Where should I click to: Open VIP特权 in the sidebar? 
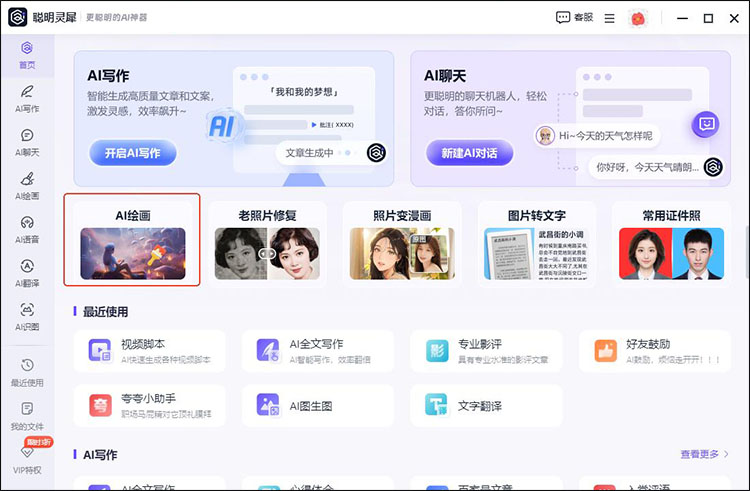[27, 458]
